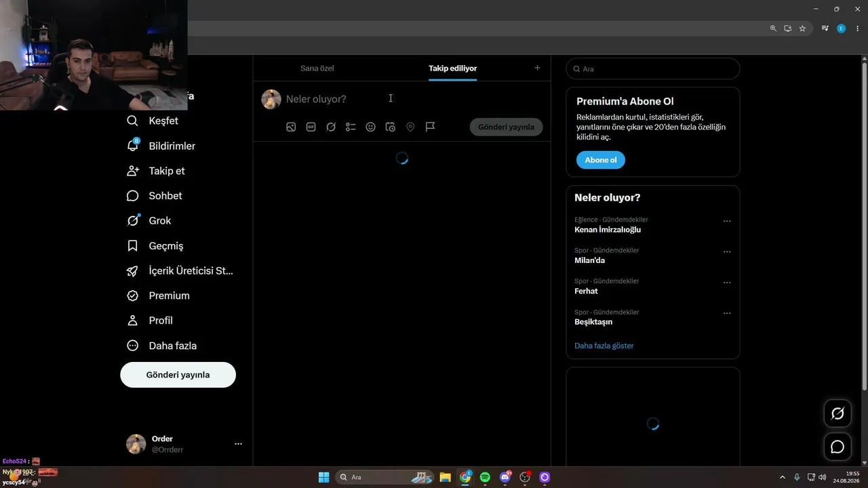This screenshot has height=488, width=868.
Task: Open more options for Ferhat trend
Action: pyautogui.click(x=727, y=282)
